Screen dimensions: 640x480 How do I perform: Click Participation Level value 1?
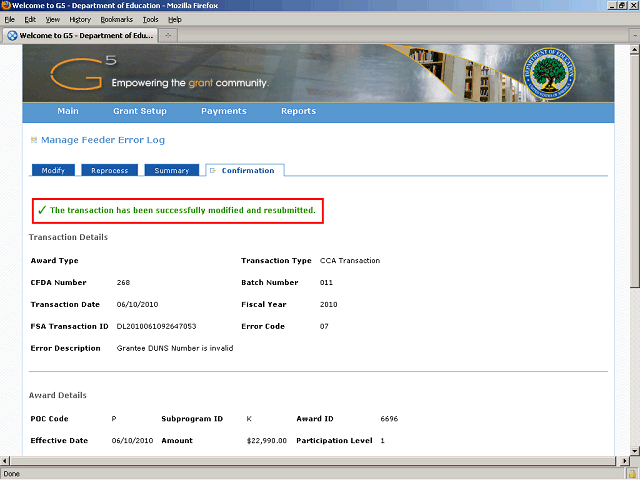coord(382,440)
